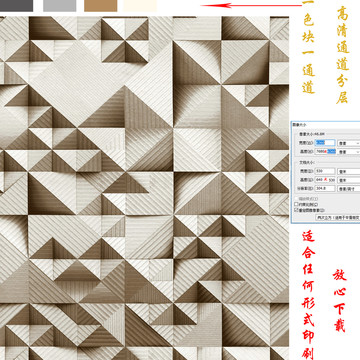Open the resolution unit dropdown

[x=349, y=189]
